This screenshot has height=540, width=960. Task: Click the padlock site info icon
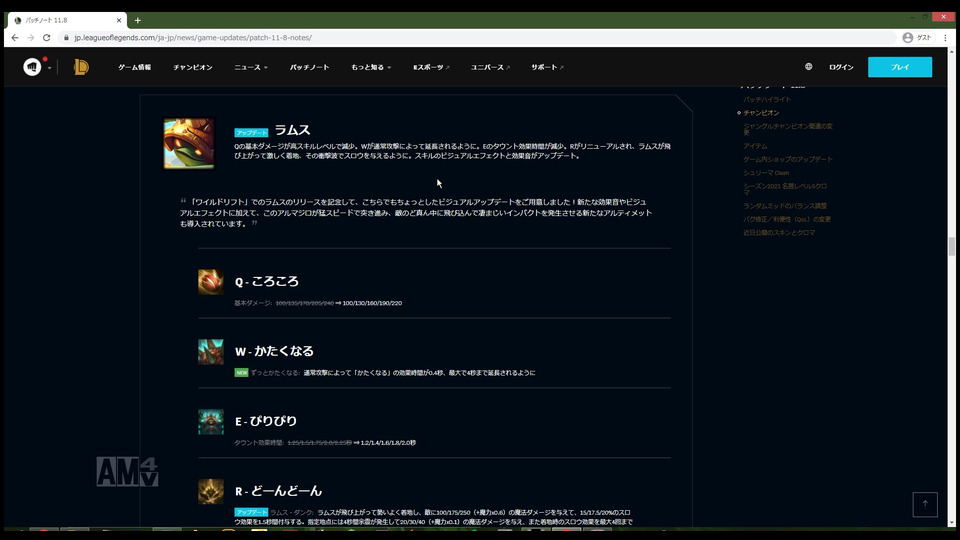pos(66,37)
